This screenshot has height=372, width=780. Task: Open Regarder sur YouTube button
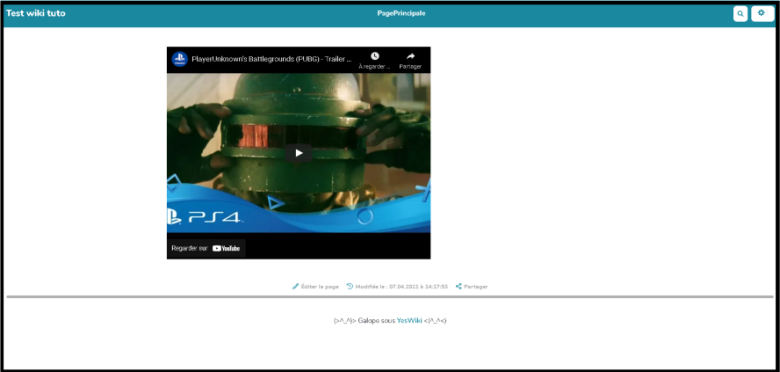tap(206, 248)
